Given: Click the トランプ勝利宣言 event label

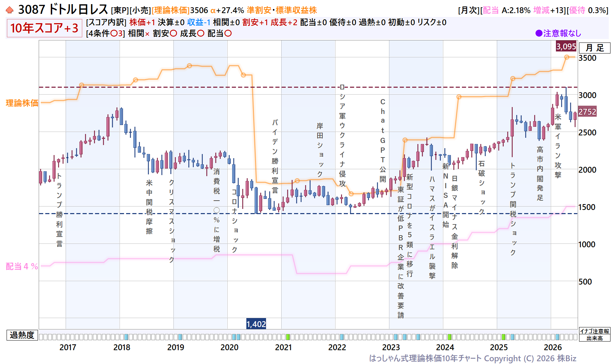Looking at the screenshot, I should (x=59, y=210).
